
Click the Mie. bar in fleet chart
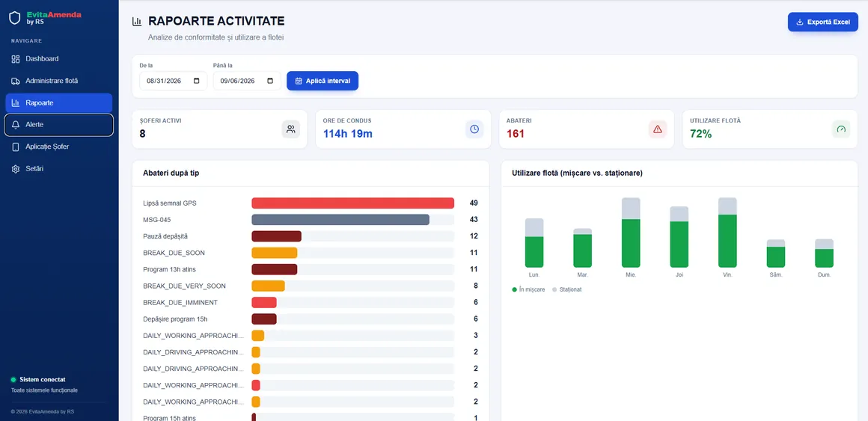(x=631, y=233)
